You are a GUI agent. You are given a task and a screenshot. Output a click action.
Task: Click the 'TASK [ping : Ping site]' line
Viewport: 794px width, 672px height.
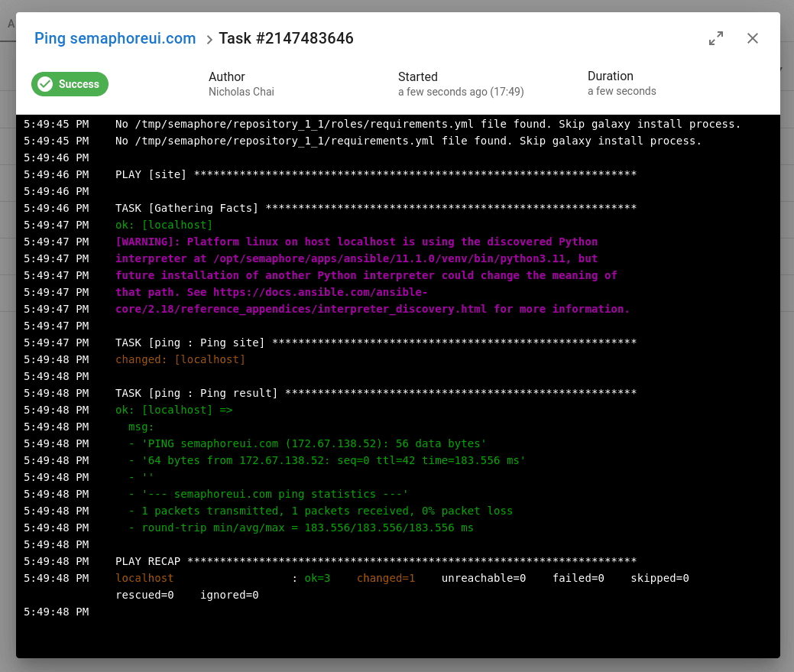coord(376,342)
